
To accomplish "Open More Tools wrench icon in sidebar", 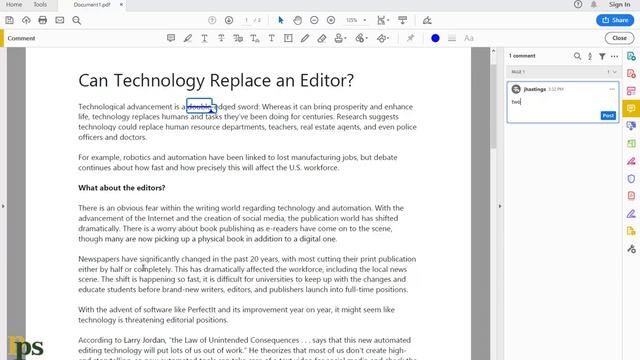I will 631,249.
